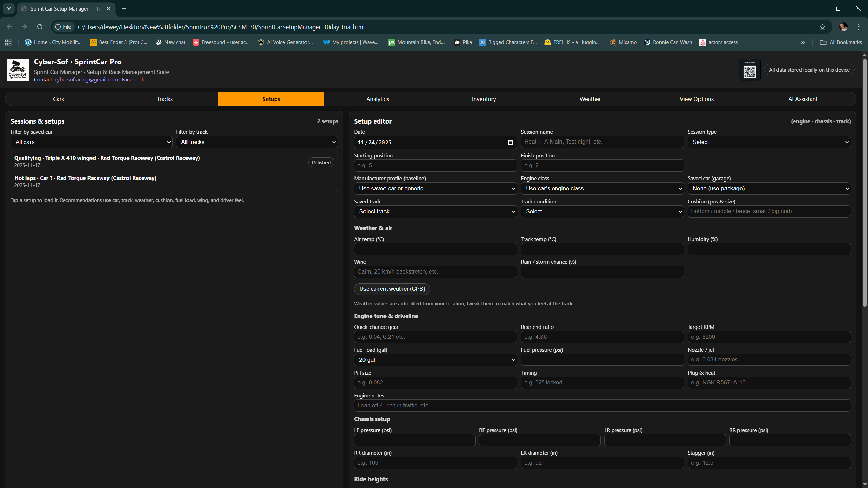The width and height of the screenshot is (868, 488).
Task: Click the tab search dropdown arrow
Action: pyautogui.click(x=9, y=8)
